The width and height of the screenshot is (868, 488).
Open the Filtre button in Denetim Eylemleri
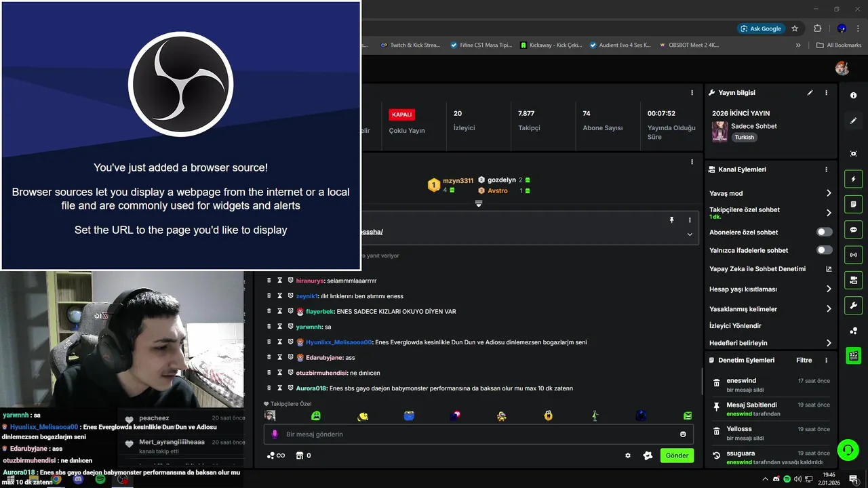[x=804, y=361]
